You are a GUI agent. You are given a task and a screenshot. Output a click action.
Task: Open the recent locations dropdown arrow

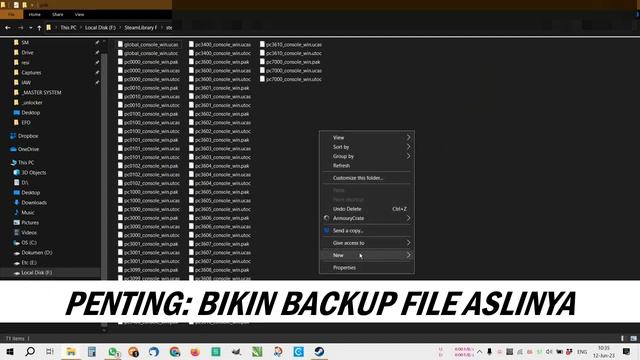pyautogui.click(x=31, y=28)
